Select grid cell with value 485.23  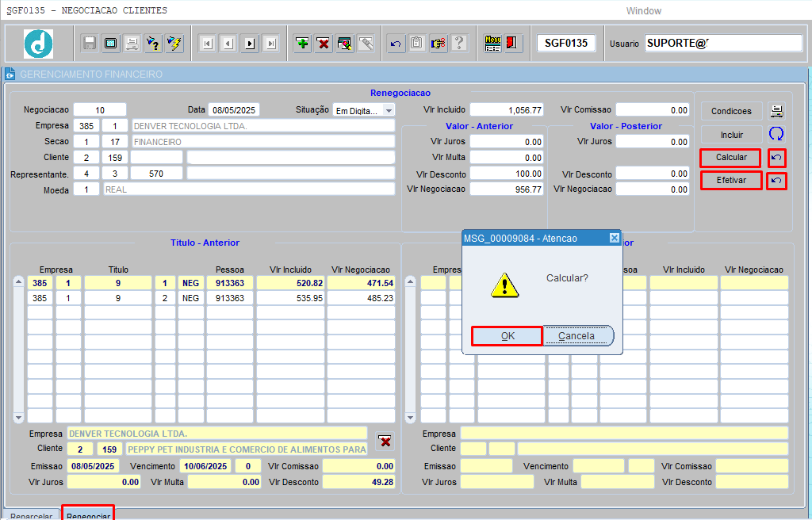[x=361, y=298]
